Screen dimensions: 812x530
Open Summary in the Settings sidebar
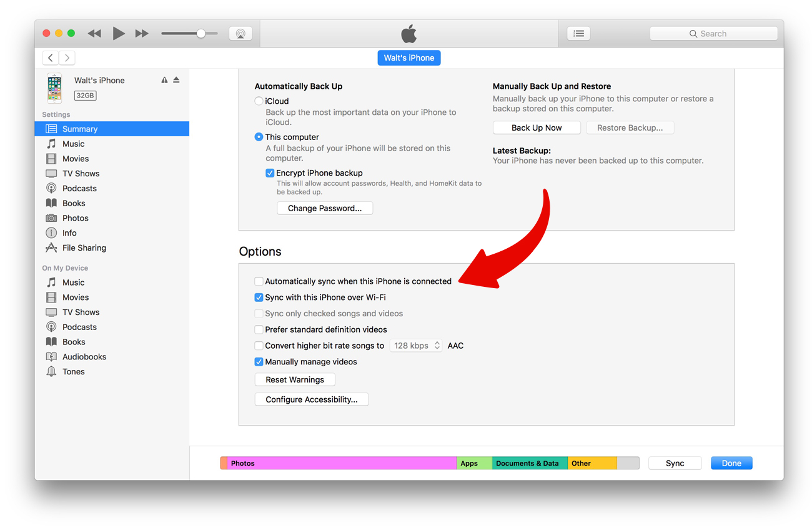tap(112, 129)
